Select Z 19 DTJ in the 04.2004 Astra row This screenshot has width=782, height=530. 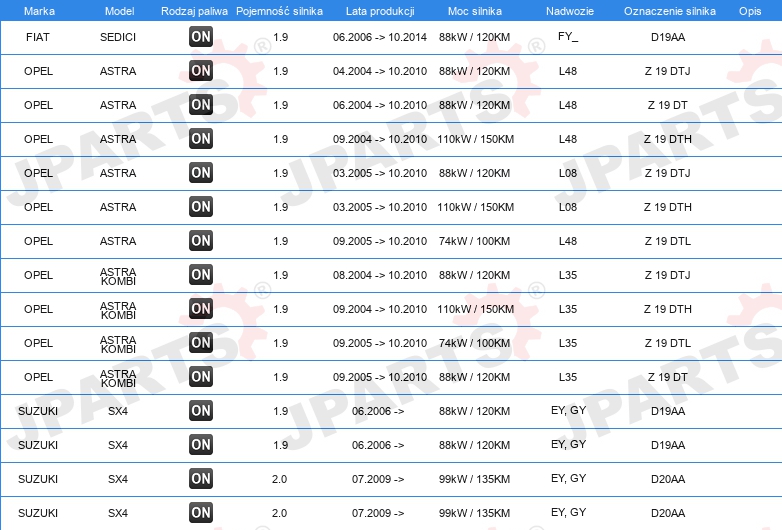[x=668, y=71]
